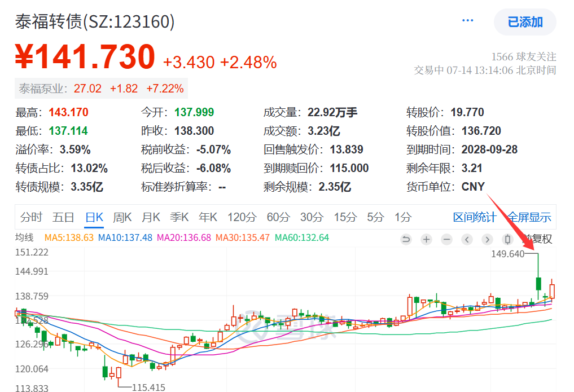Switch to the 分时 chart tab

31,217
